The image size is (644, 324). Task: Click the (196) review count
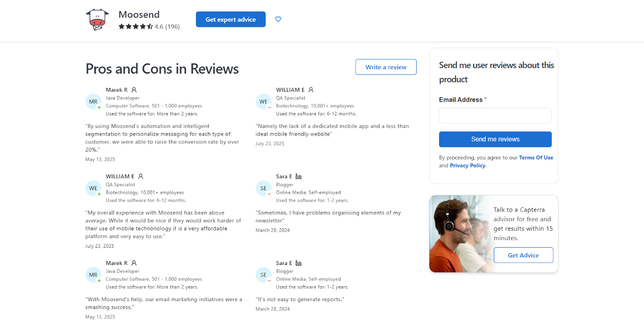pos(173,27)
